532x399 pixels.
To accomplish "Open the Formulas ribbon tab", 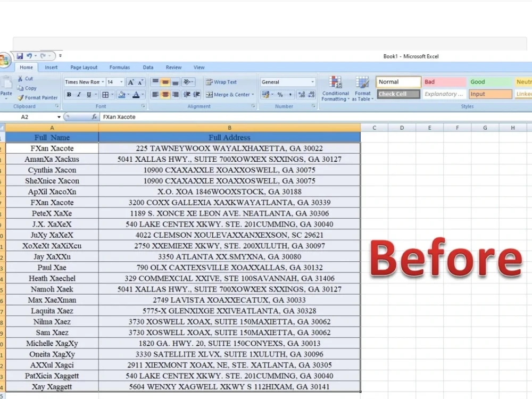I will tap(119, 68).
